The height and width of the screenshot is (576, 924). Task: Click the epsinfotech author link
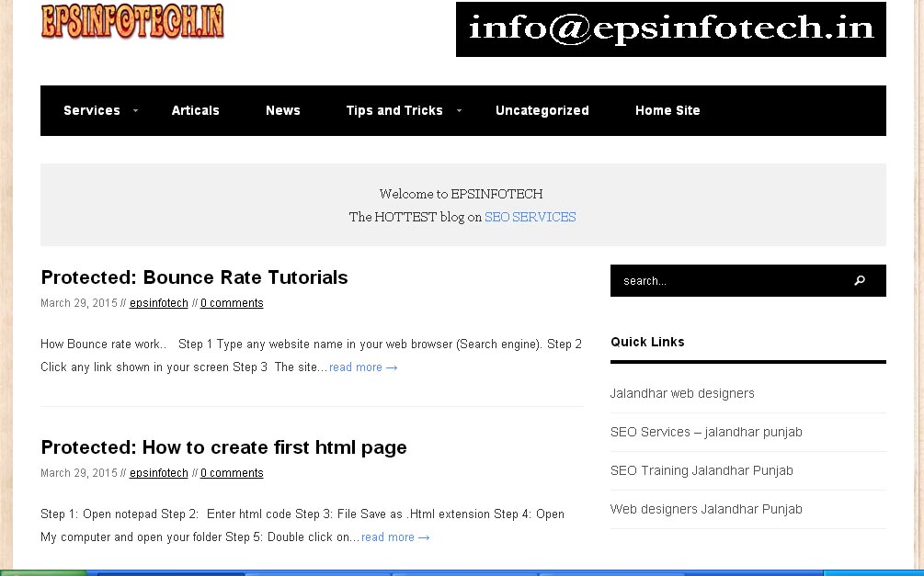(158, 302)
